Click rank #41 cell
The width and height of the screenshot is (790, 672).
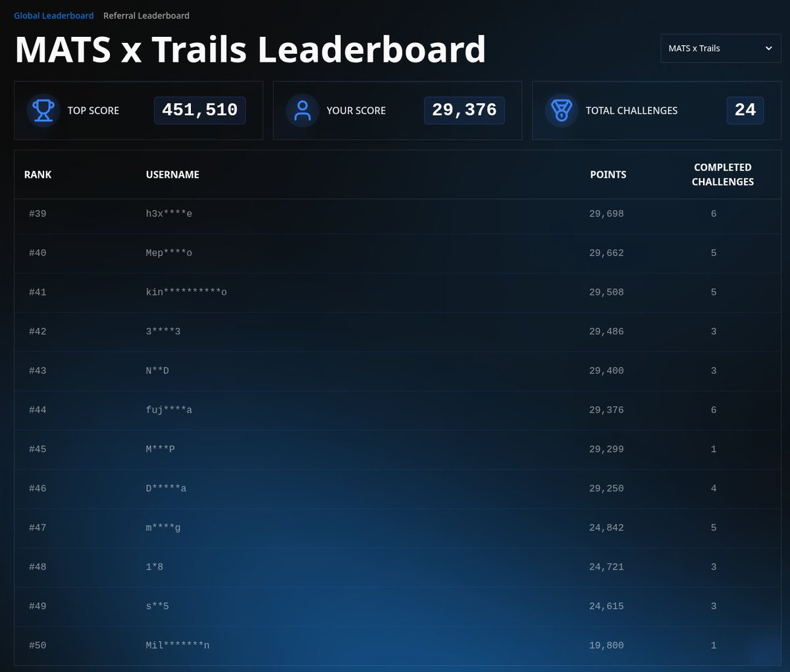[x=38, y=292]
